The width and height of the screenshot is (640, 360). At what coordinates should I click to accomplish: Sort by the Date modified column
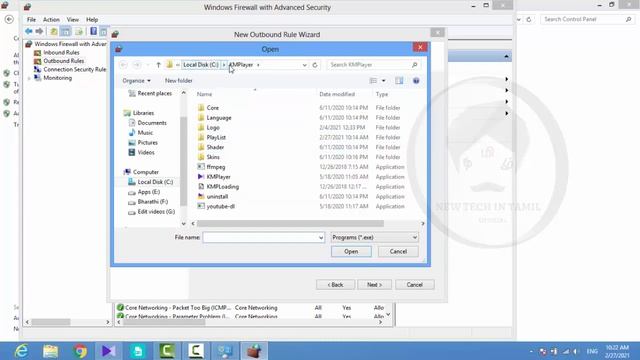(x=337, y=94)
